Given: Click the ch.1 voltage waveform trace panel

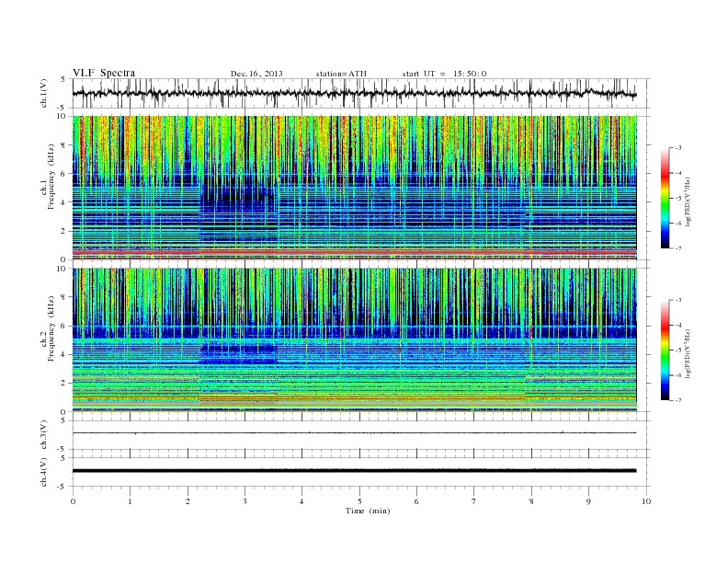Looking at the screenshot, I should tap(361, 93).
